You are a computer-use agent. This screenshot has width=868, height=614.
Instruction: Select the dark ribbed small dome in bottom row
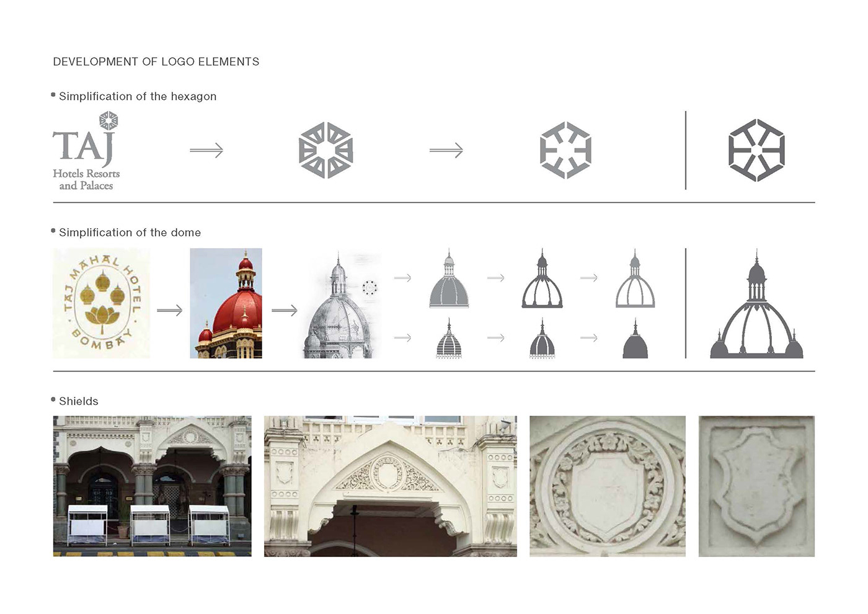tap(542, 339)
